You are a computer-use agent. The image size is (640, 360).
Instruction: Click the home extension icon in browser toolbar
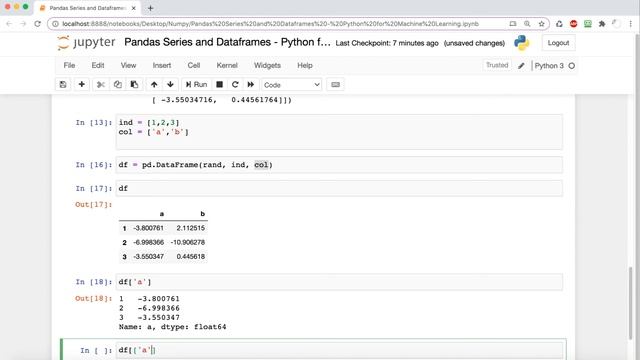[x=559, y=24]
